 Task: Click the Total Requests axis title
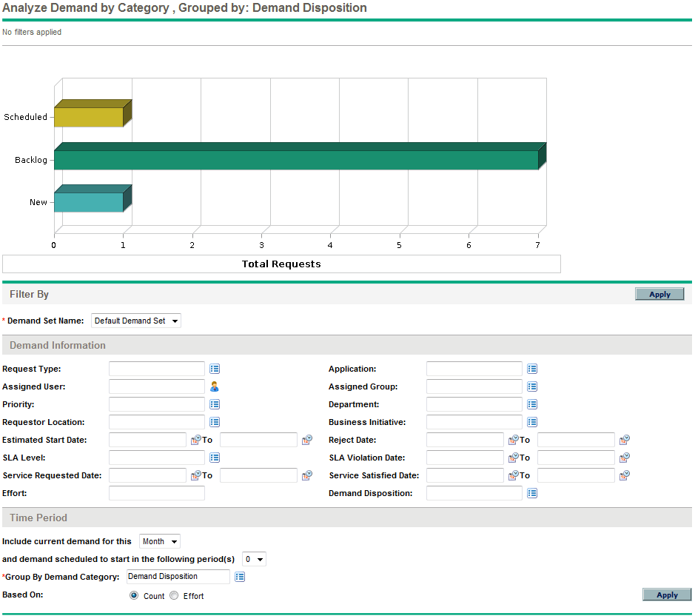coord(281,264)
